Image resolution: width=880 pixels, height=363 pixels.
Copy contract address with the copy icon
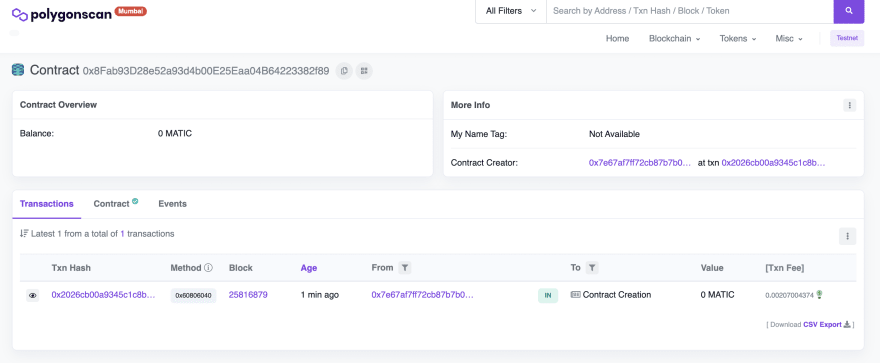tap(344, 71)
